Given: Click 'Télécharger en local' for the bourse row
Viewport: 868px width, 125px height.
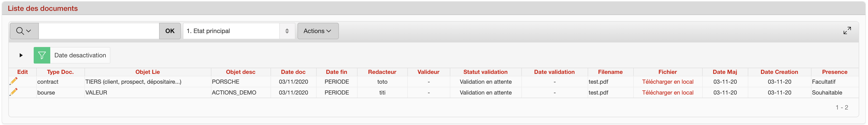Looking at the screenshot, I should 667,92.
